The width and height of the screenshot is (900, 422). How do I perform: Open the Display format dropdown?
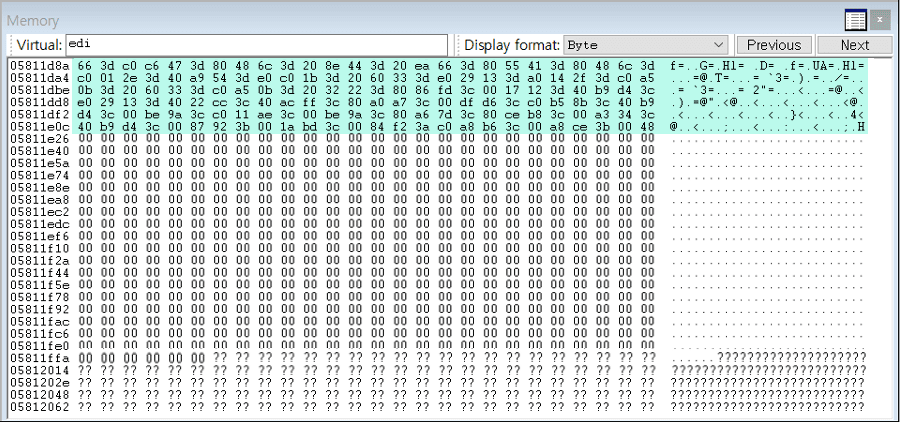coord(646,45)
